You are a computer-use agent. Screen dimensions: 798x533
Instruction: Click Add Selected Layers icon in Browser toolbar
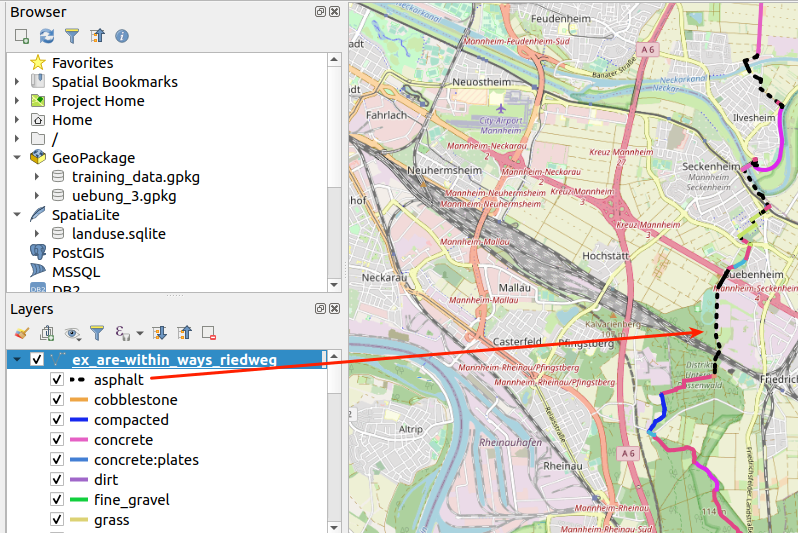[22, 36]
